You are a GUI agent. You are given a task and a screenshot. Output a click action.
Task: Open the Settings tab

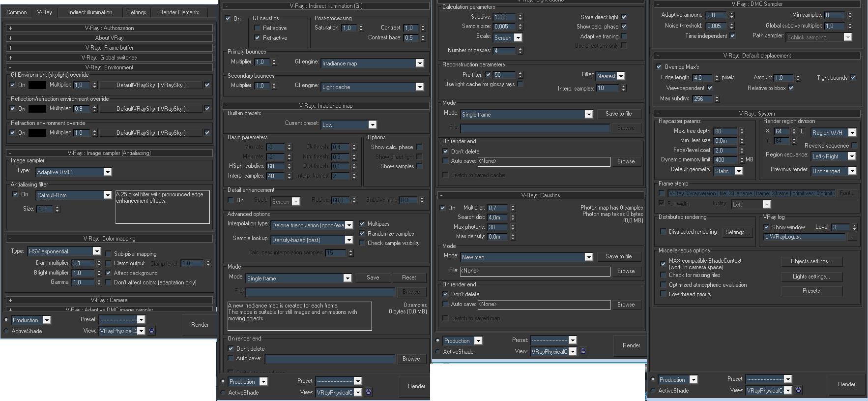(x=137, y=12)
